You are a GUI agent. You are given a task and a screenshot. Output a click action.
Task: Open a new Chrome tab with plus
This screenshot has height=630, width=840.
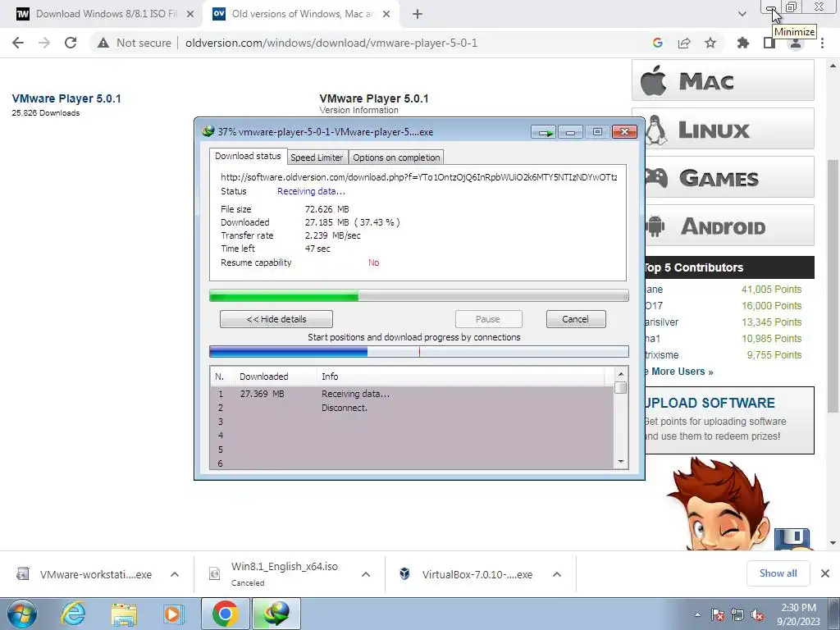point(418,14)
